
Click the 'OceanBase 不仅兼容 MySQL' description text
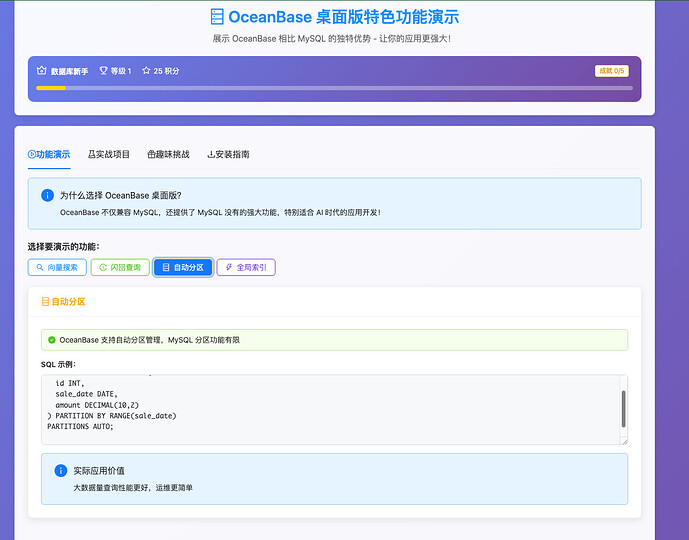tap(220, 212)
